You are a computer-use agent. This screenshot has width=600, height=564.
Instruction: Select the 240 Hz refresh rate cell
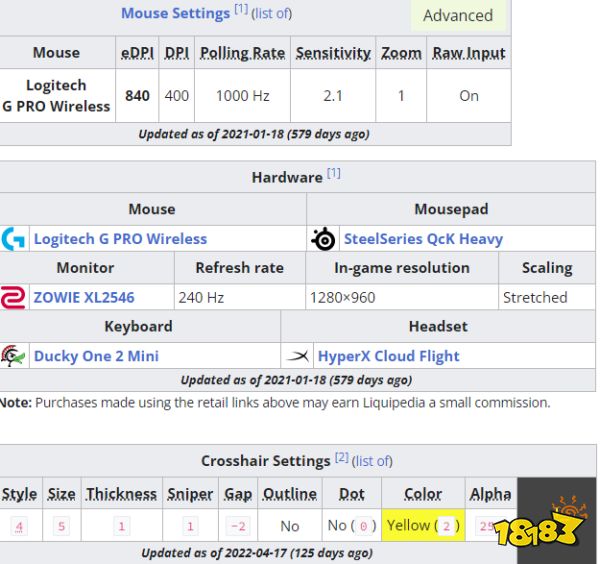point(240,298)
